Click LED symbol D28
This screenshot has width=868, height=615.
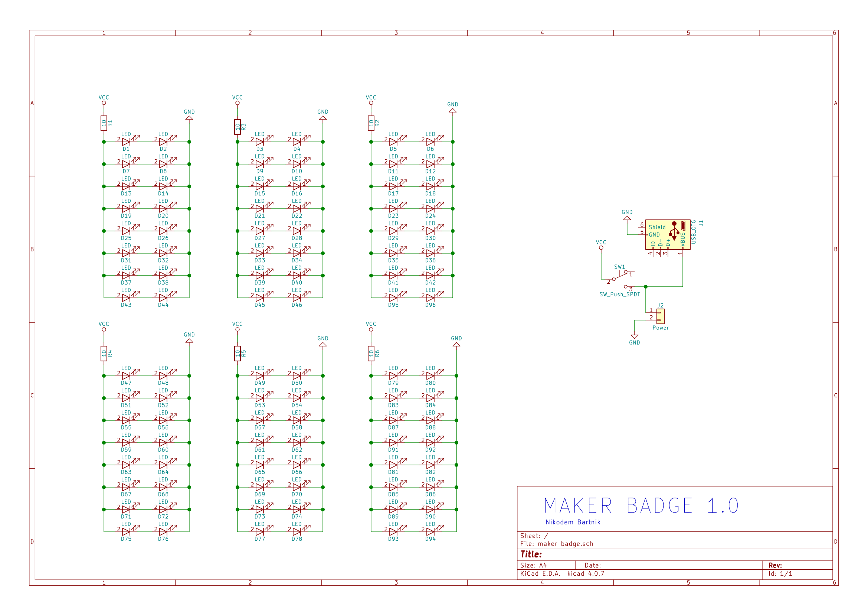297,231
